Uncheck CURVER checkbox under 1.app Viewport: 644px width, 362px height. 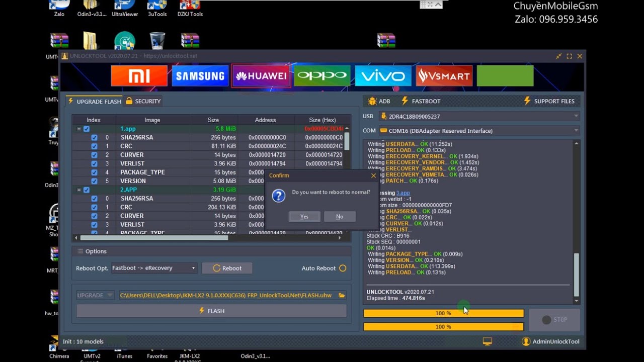pos(94,155)
